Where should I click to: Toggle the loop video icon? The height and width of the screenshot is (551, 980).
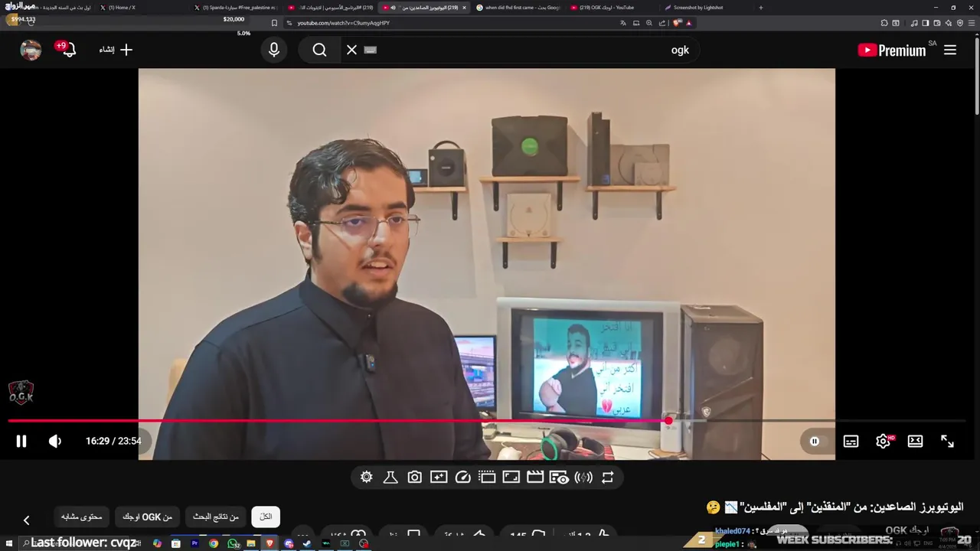tap(608, 478)
